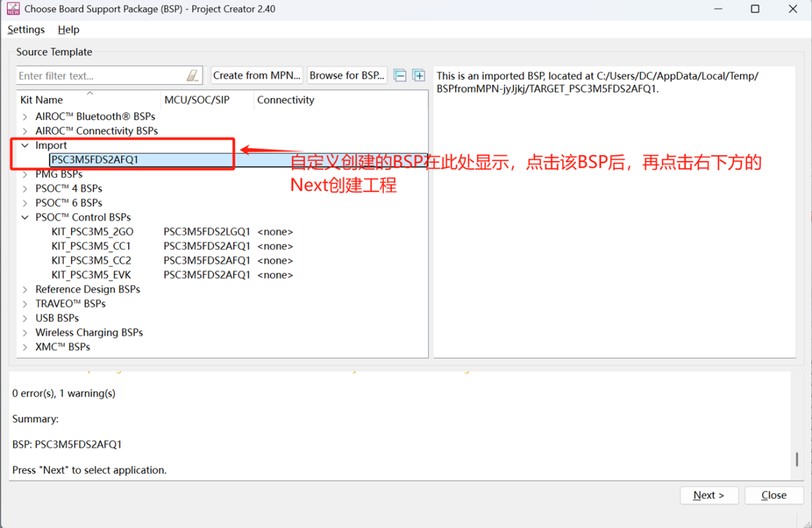Collapse the Import group
This screenshot has height=528, width=812.
[x=25, y=145]
